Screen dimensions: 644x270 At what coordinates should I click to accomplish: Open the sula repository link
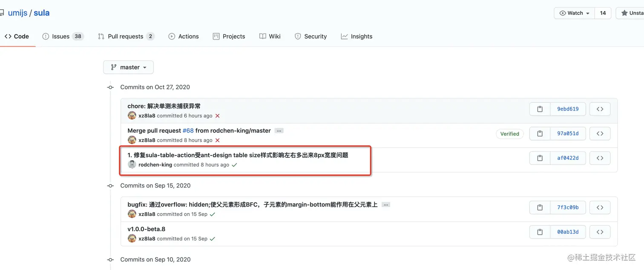(x=42, y=13)
